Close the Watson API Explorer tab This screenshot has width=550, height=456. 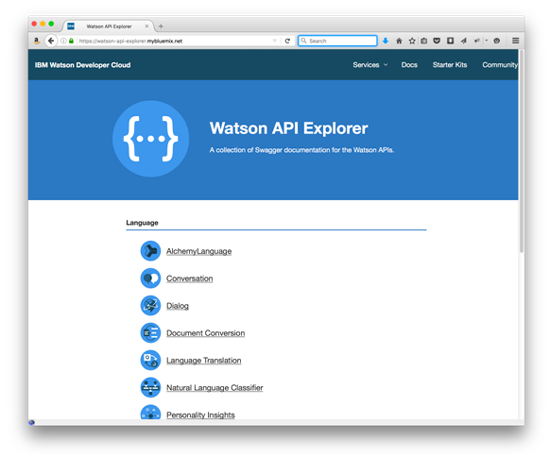click(x=147, y=26)
